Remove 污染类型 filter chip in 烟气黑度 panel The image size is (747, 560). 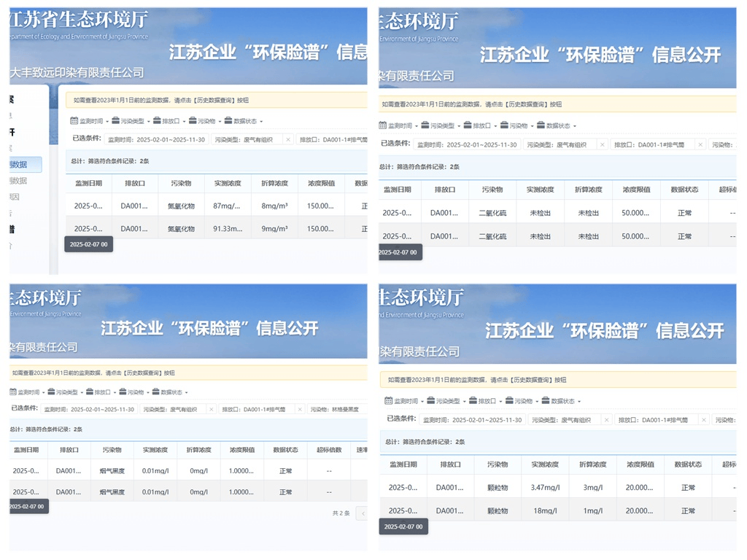point(212,410)
